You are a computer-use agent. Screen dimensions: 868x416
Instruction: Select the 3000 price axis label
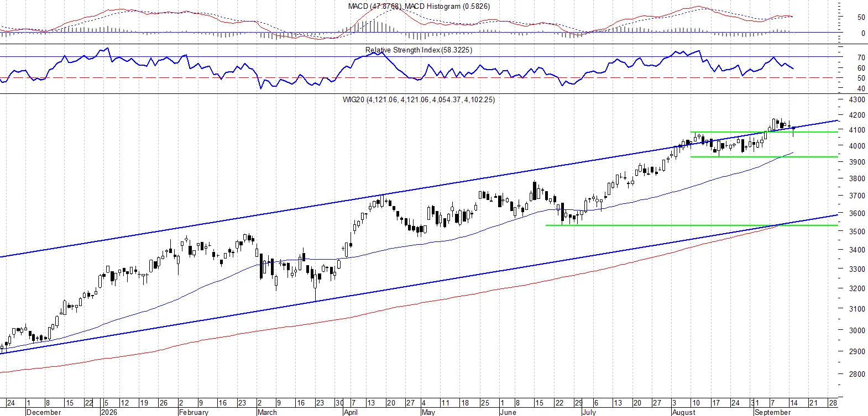tap(857, 330)
